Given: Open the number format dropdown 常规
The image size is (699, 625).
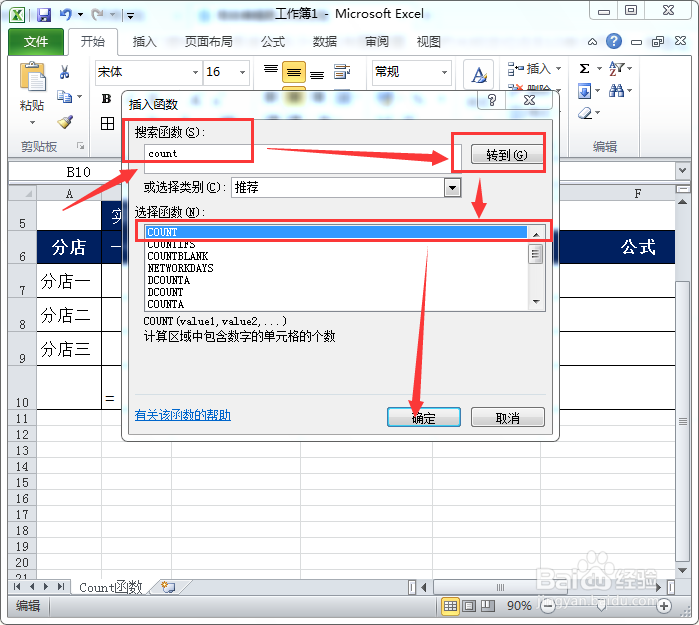Looking at the screenshot, I should (444, 72).
